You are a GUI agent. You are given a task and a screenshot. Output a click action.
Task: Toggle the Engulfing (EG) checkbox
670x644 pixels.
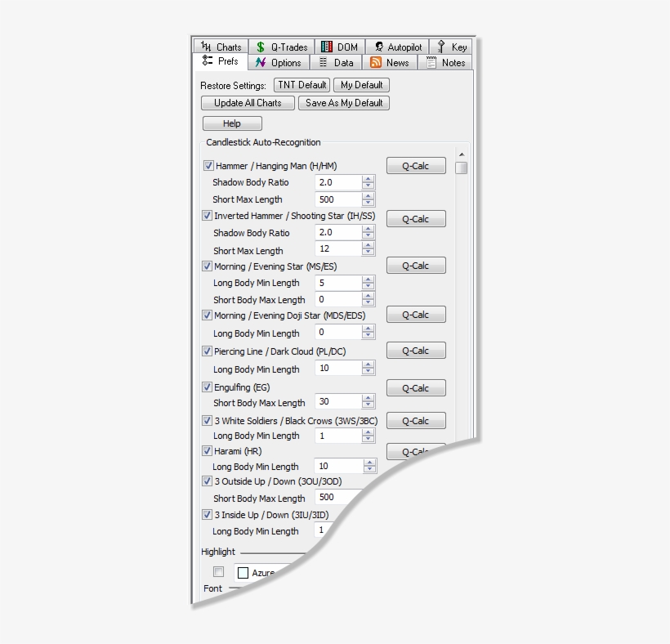208,387
